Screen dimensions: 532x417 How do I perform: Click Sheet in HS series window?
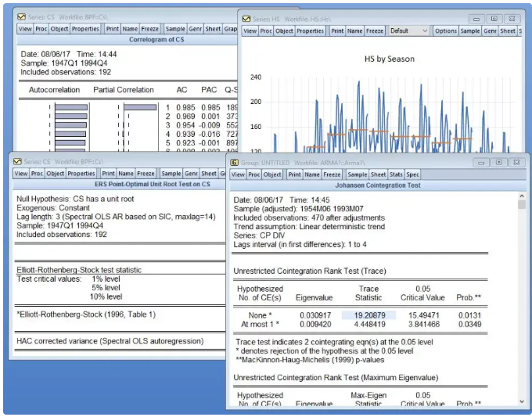click(508, 31)
